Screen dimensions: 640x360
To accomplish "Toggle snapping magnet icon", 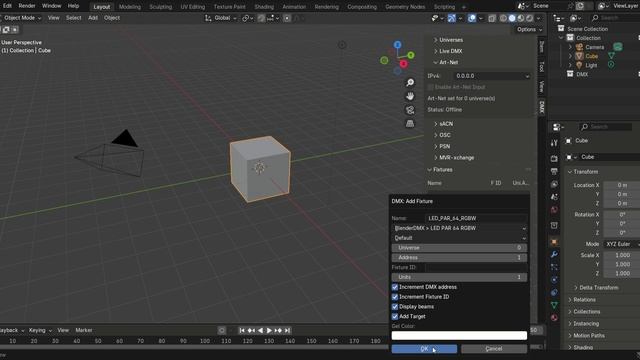I will coord(261,18).
